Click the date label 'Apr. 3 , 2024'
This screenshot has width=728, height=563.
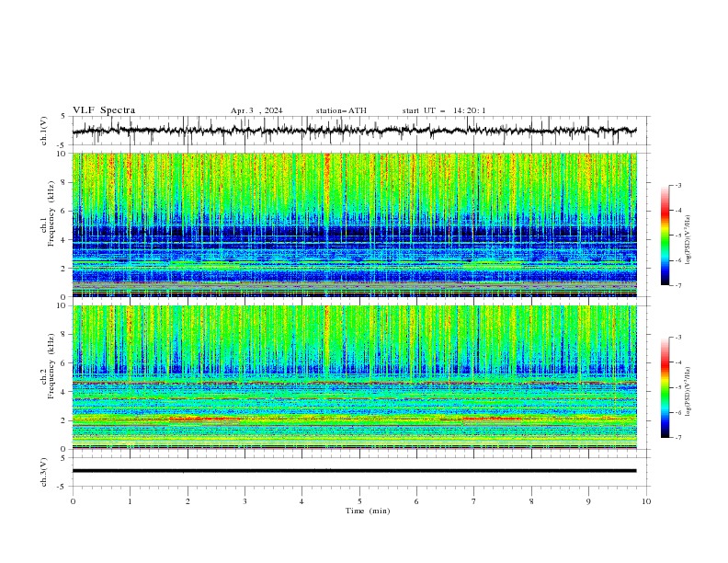(256, 110)
